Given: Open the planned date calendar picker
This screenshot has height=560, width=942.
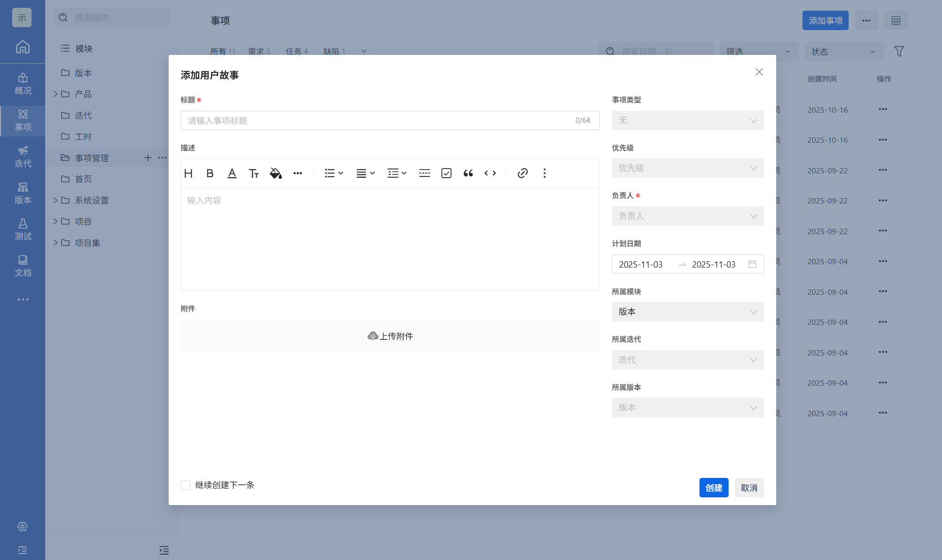Looking at the screenshot, I should tap(752, 264).
